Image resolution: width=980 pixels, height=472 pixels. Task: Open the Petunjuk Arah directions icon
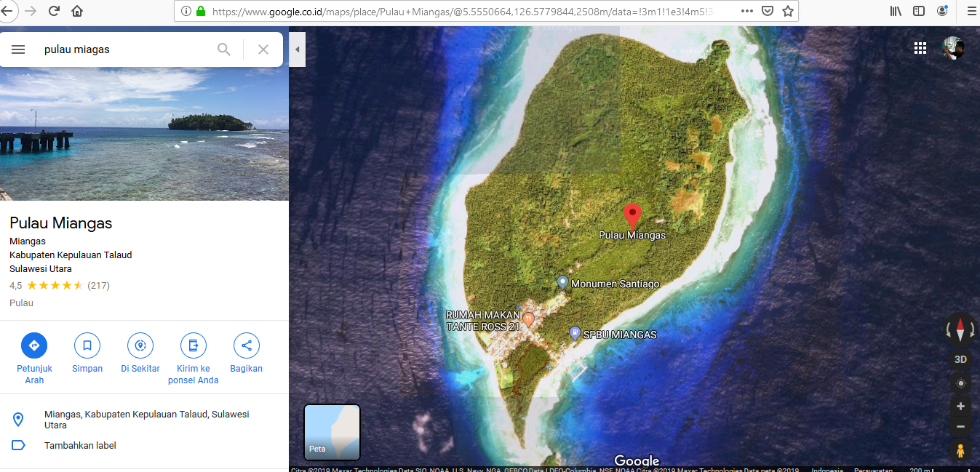pos(34,345)
